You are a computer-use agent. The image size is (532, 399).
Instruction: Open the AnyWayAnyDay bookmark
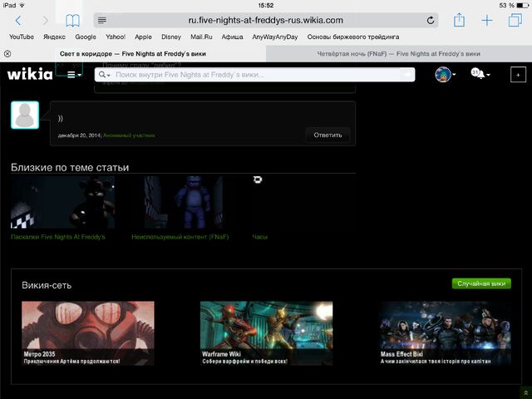tap(275, 37)
